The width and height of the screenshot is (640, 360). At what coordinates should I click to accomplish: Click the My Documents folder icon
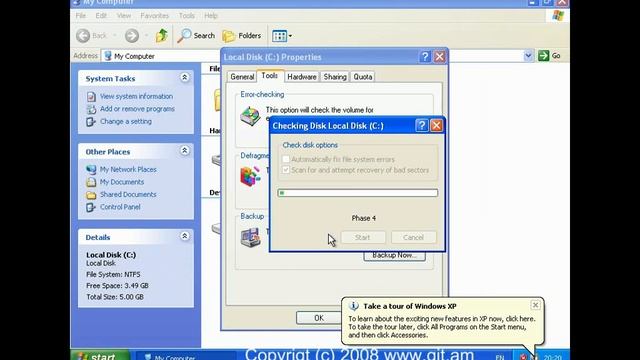pyautogui.click(x=91, y=182)
